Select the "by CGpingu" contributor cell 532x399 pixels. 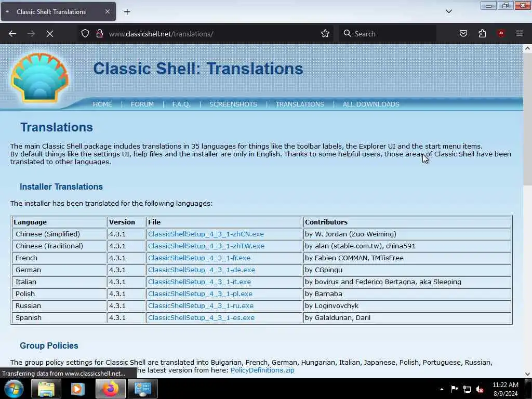coord(407,270)
